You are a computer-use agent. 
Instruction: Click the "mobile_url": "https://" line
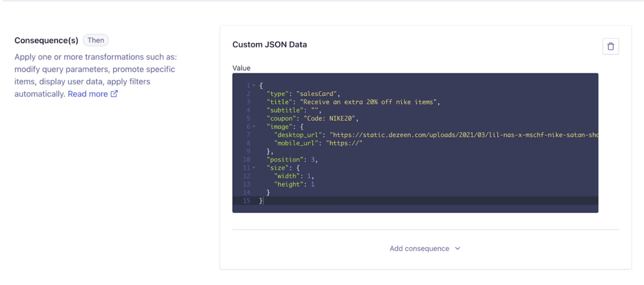pos(318,143)
